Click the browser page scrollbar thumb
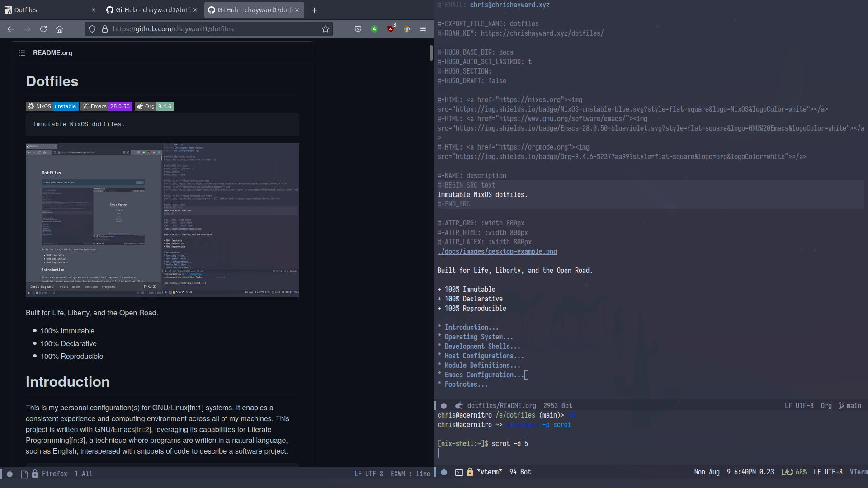868x488 pixels. coord(431,53)
